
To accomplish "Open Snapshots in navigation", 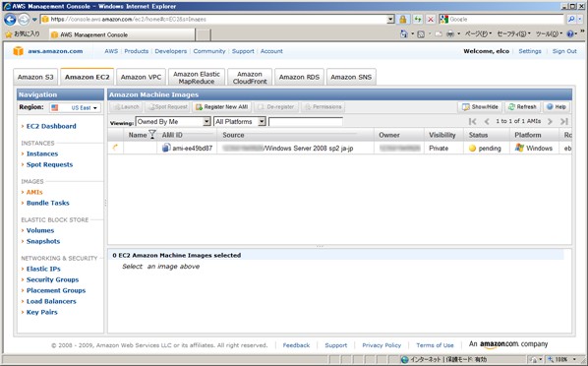I will [x=43, y=241].
